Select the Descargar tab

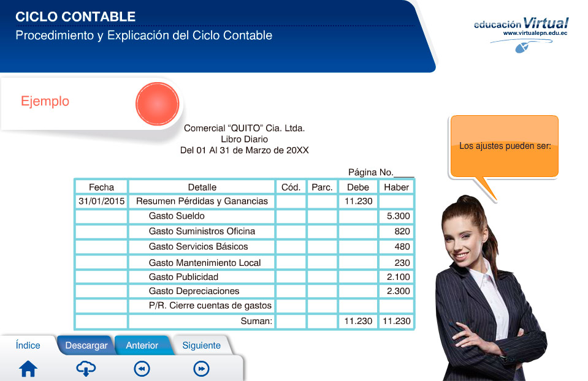pyautogui.click(x=86, y=345)
